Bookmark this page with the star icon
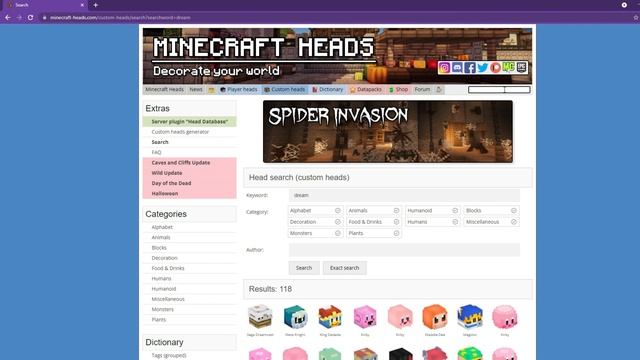640x360 pixels. coord(636,18)
